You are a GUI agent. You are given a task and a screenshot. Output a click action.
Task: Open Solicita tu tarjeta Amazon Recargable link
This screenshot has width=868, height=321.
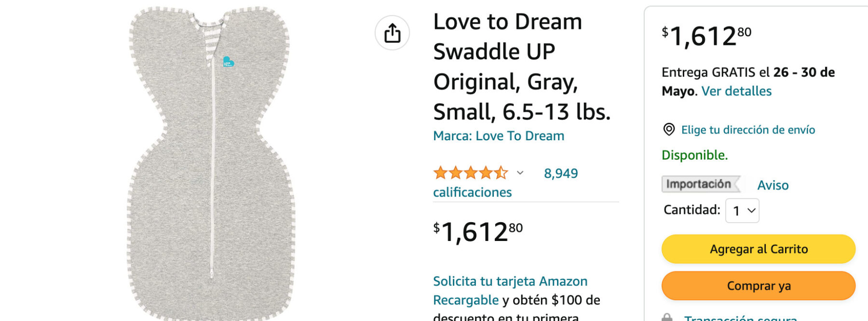tap(510, 281)
